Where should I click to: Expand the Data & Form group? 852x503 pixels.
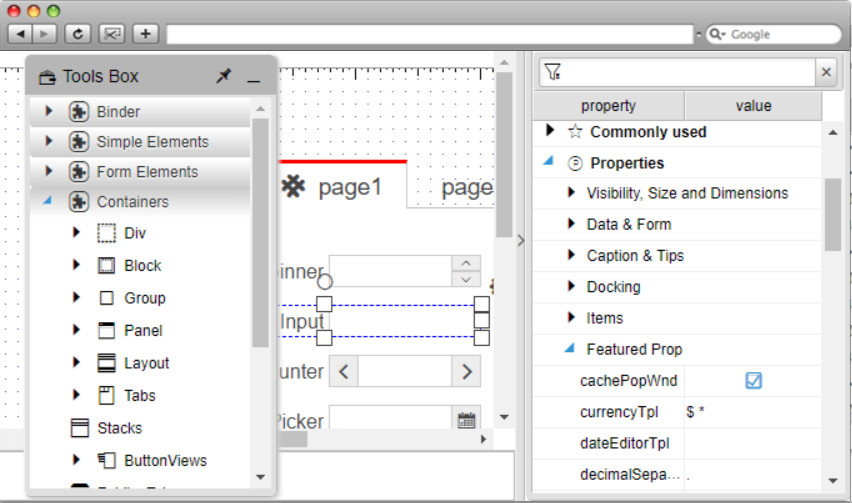[x=571, y=223]
